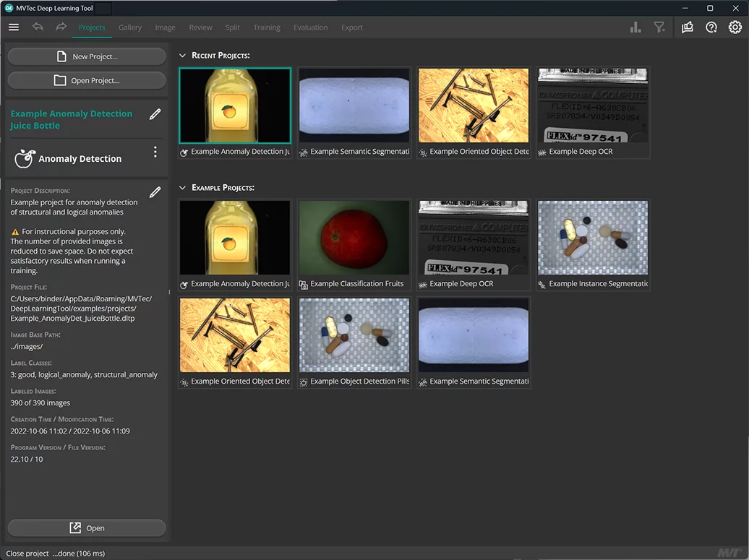This screenshot has height=560, width=749.
Task: Open the settings gear icon
Action: pos(735,27)
